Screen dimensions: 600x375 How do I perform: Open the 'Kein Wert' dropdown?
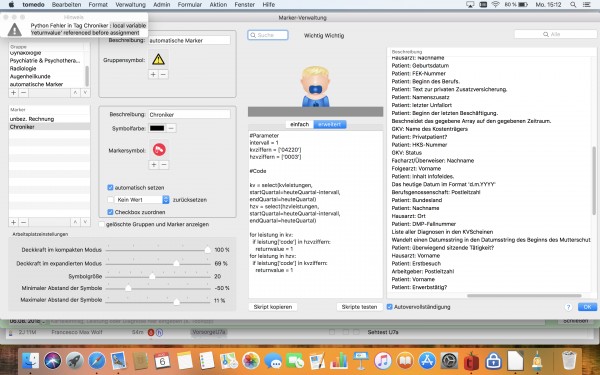[142, 199]
